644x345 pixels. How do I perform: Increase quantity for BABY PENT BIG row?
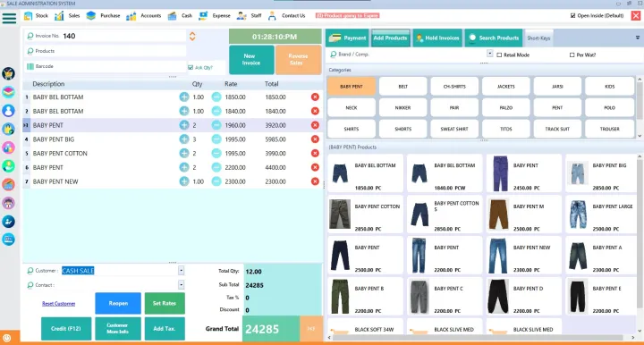[x=184, y=139]
